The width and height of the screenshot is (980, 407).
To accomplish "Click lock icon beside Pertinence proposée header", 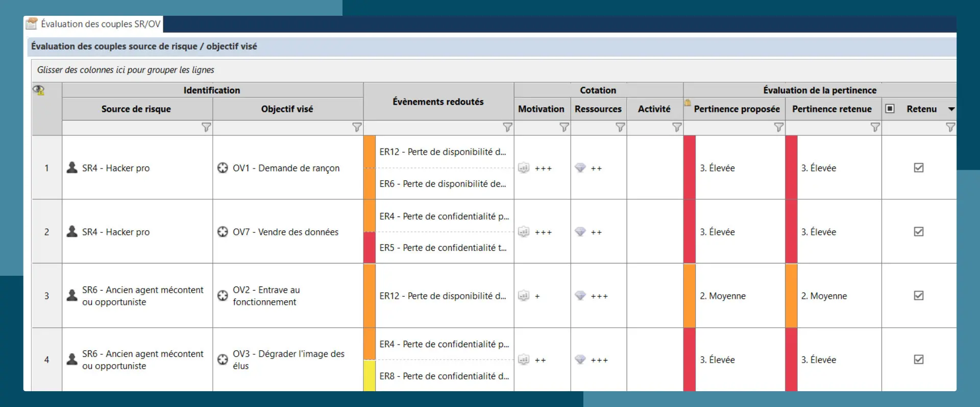I will [x=688, y=103].
